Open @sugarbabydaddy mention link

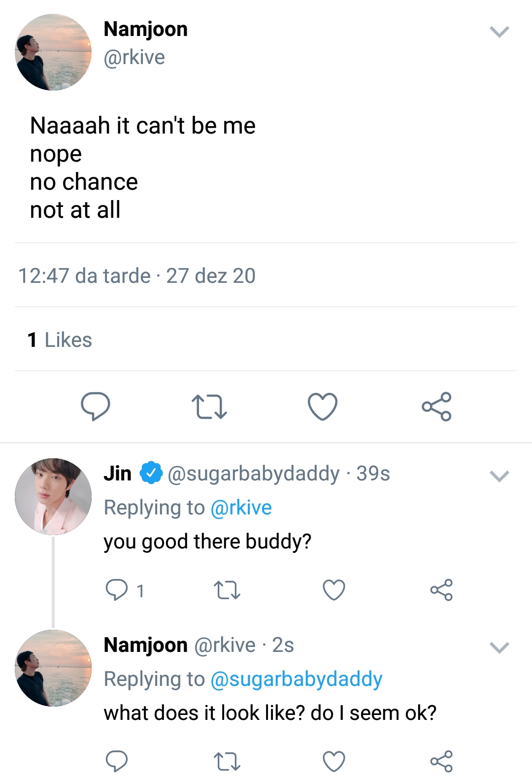click(296, 679)
